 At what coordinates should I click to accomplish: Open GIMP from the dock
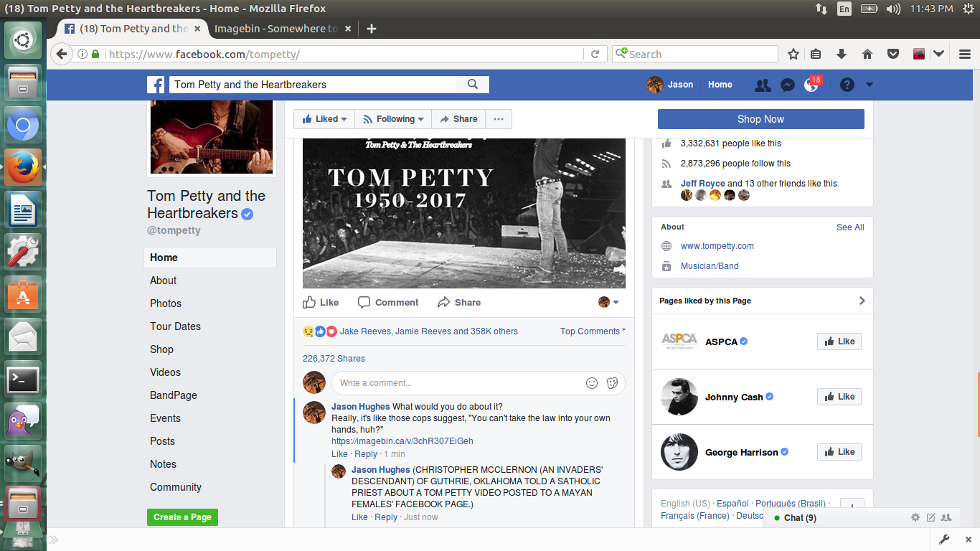[23, 464]
